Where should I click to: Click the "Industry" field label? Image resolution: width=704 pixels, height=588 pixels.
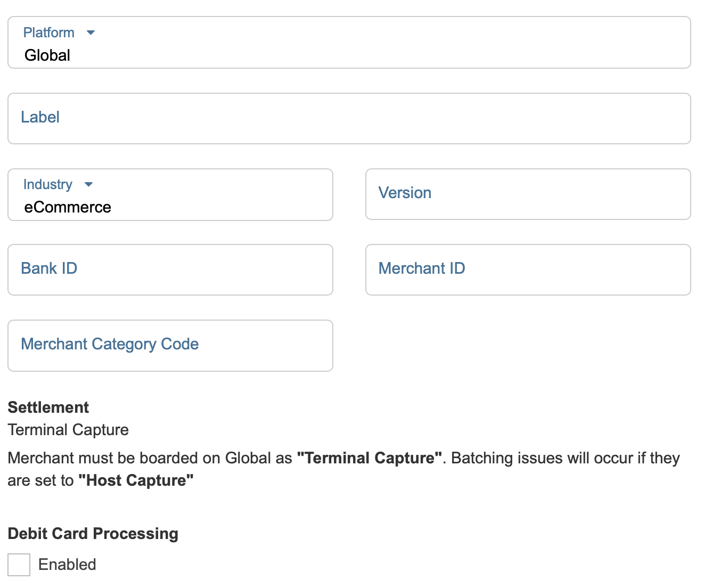point(48,184)
